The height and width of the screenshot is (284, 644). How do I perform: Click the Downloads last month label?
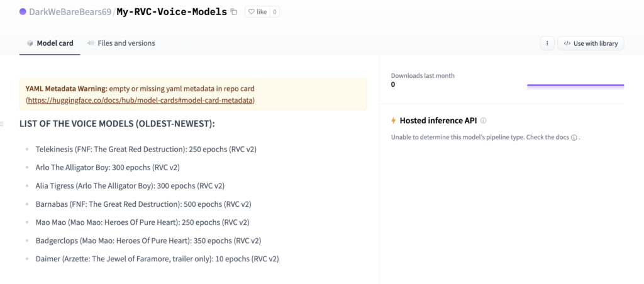pos(423,75)
